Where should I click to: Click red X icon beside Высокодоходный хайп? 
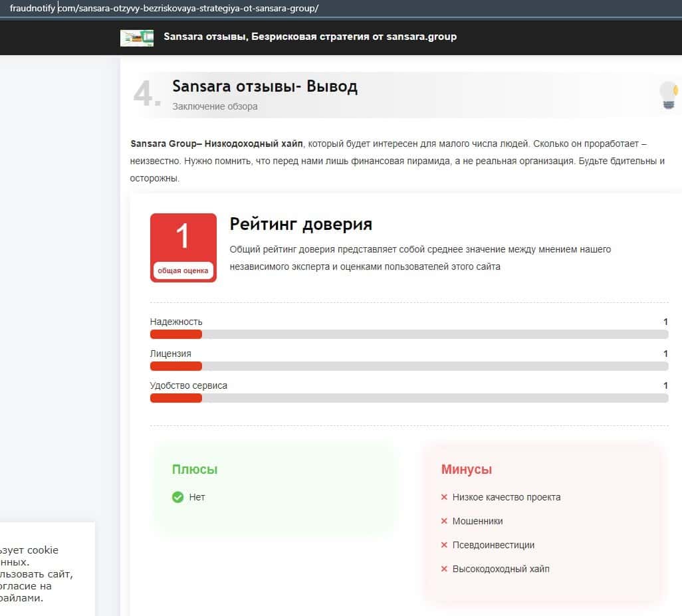click(444, 569)
